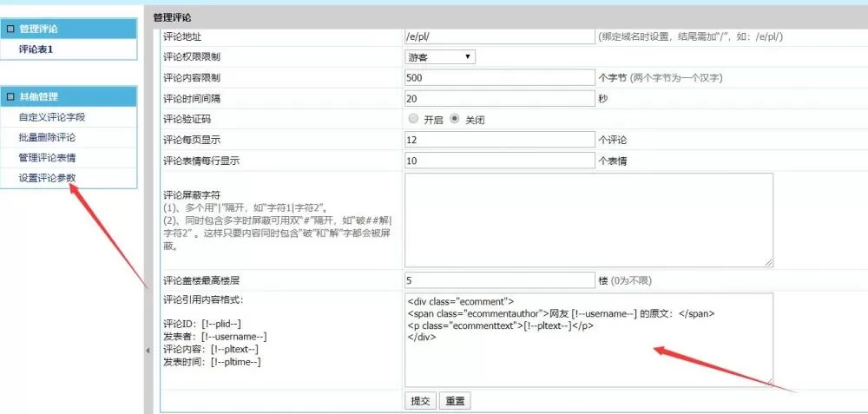Screen dimensions: 868x414
Task: Click the 评论盖楼最高楼层 row label
Action: coord(201,280)
